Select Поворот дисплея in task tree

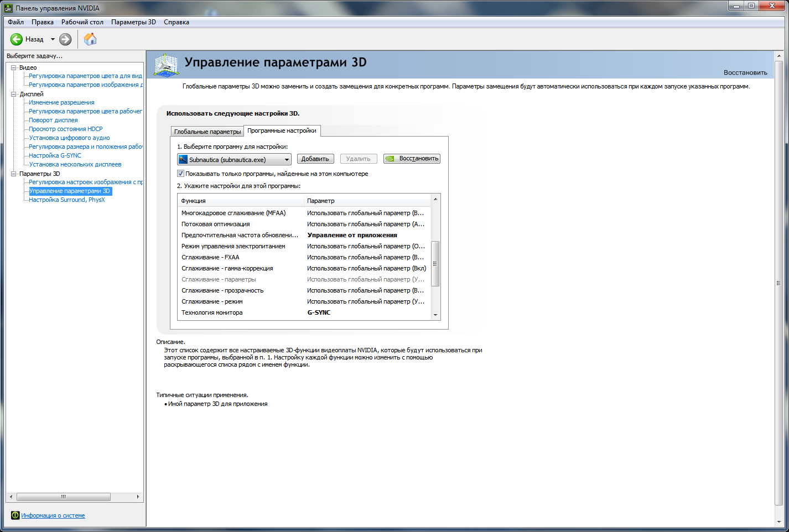pyautogui.click(x=53, y=120)
